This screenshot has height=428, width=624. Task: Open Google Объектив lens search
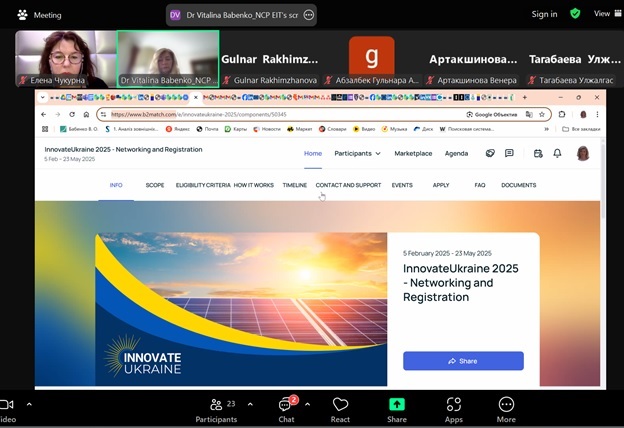click(492, 114)
